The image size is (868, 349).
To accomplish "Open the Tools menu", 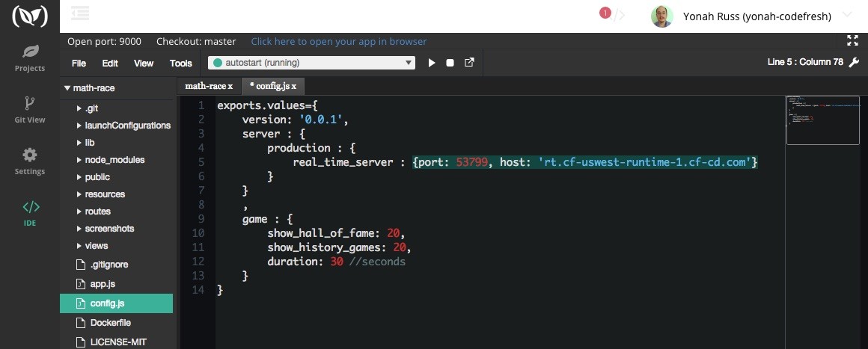I will click(180, 63).
